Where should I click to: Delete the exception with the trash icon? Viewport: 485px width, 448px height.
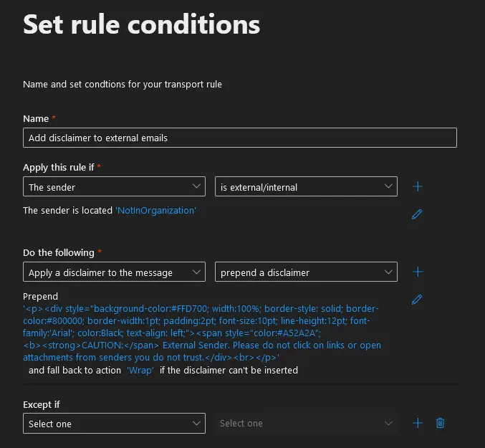pyautogui.click(x=441, y=423)
